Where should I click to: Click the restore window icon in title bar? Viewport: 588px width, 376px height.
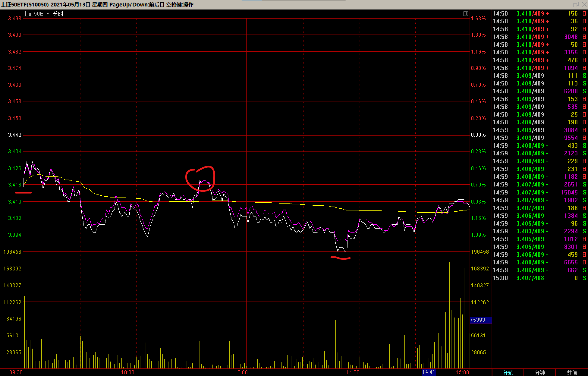pyautogui.click(x=575, y=5)
